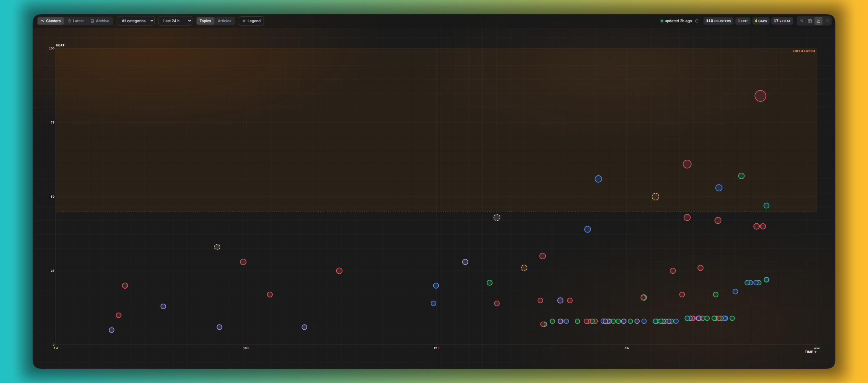This screenshot has width=868, height=383.
Task: Select the yellow dashed bubble near heat 43
Action: (497, 217)
